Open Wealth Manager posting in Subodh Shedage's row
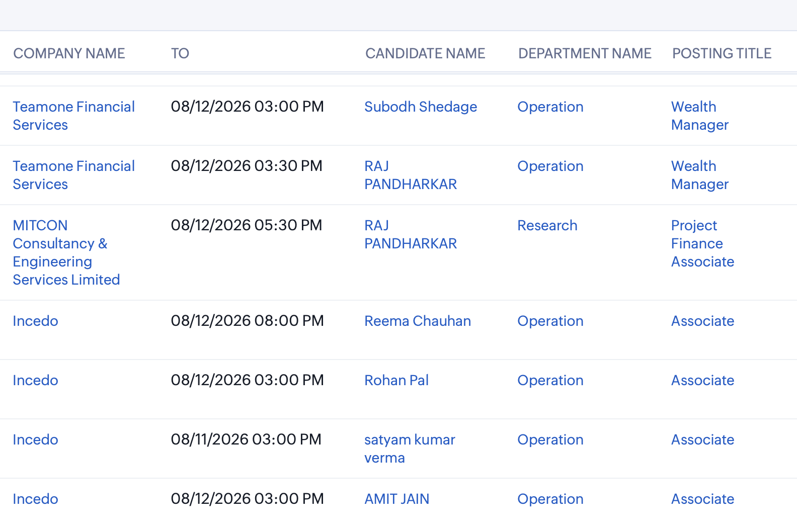Screen dimensions: 797x532 click(x=700, y=116)
